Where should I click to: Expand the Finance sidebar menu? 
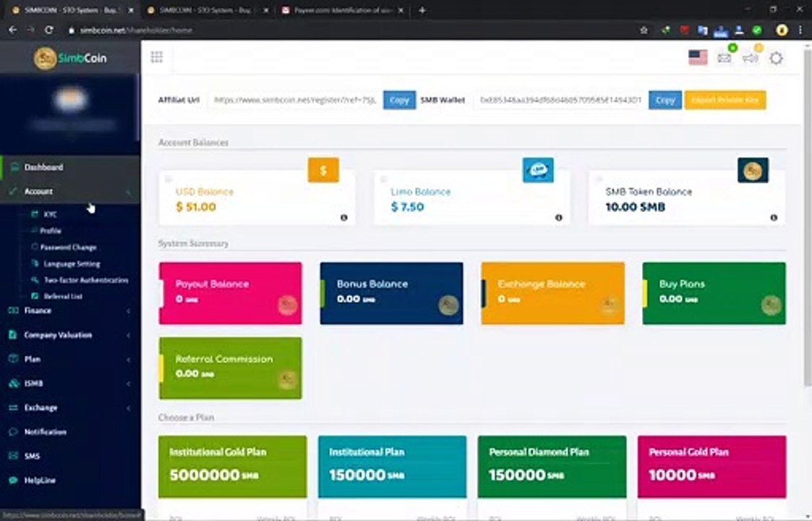pyautogui.click(x=70, y=310)
